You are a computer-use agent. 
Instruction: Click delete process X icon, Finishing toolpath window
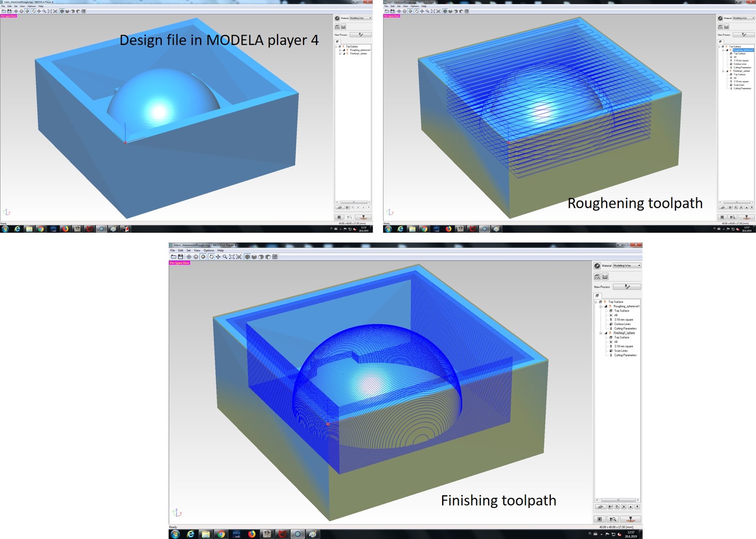(x=624, y=507)
